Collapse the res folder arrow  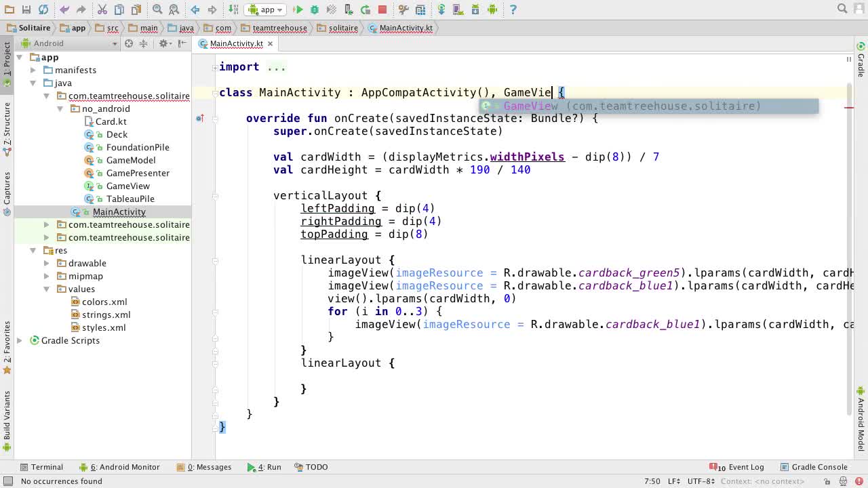pyautogui.click(x=33, y=250)
